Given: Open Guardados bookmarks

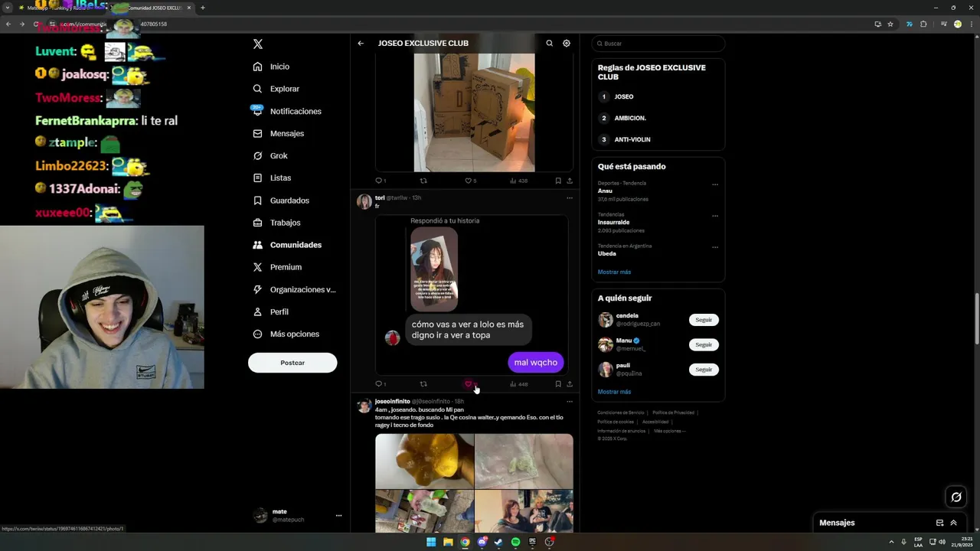Looking at the screenshot, I should click(281, 201).
